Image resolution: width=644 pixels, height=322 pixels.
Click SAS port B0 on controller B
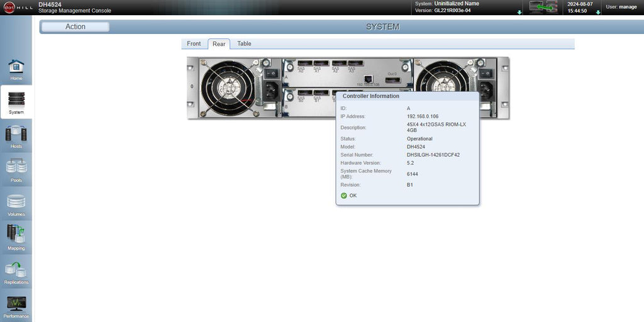[305, 93]
